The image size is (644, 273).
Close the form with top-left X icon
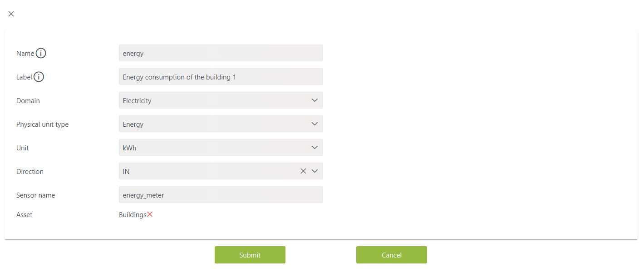11,14
